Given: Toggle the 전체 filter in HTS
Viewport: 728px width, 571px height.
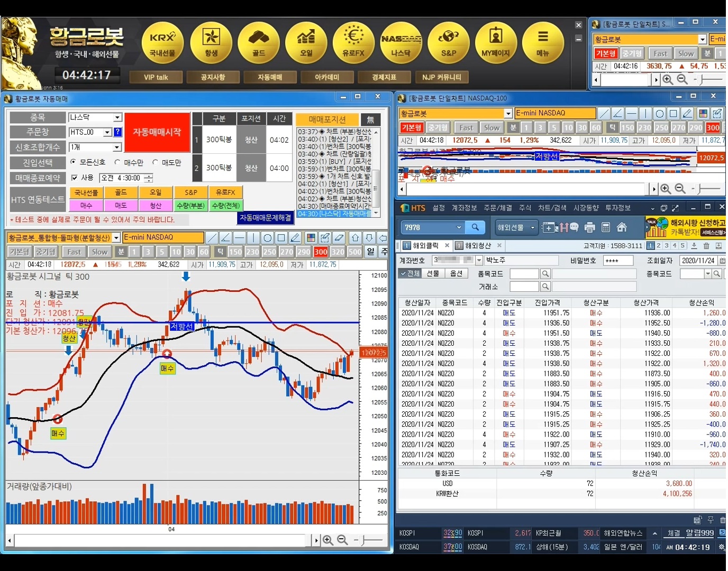Looking at the screenshot, I should click(x=410, y=273).
